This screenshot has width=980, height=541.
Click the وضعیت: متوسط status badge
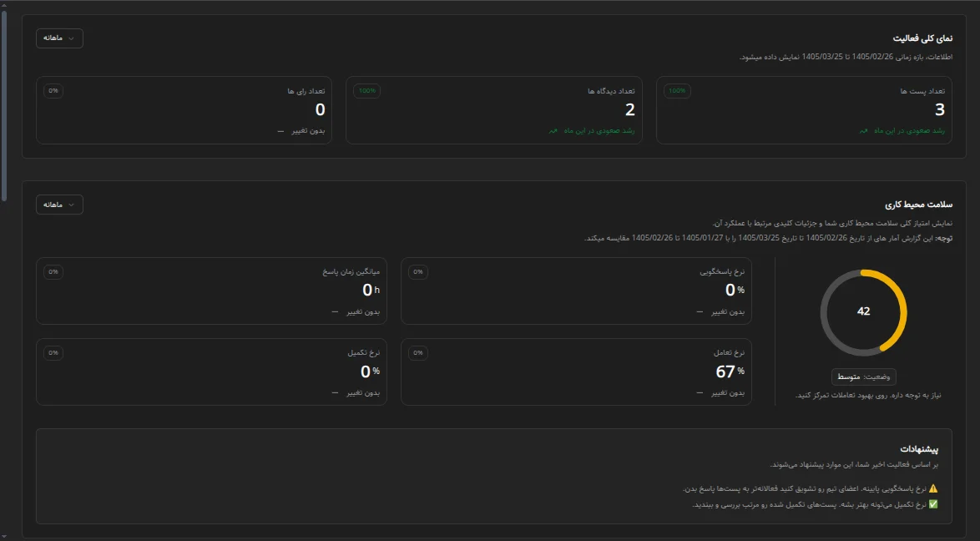click(x=863, y=377)
